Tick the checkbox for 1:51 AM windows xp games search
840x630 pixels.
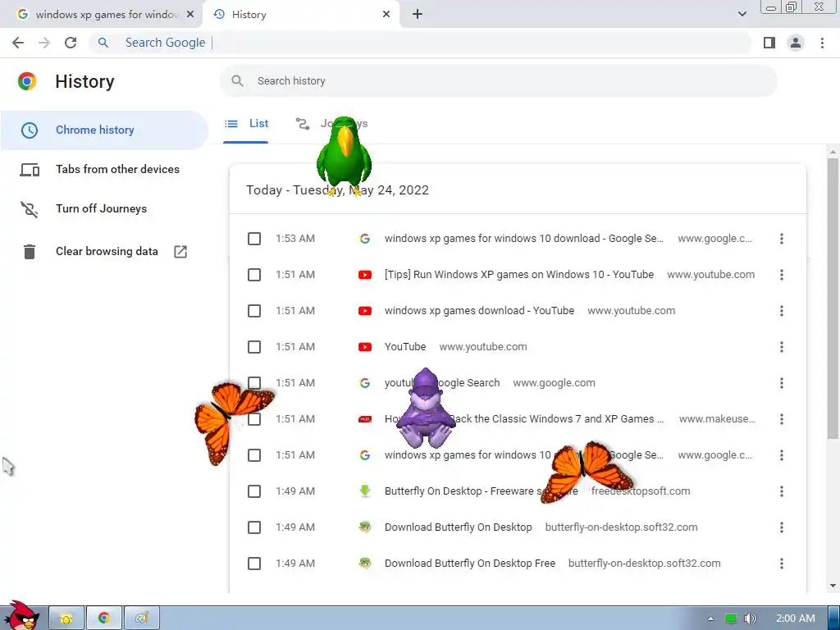(254, 455)
